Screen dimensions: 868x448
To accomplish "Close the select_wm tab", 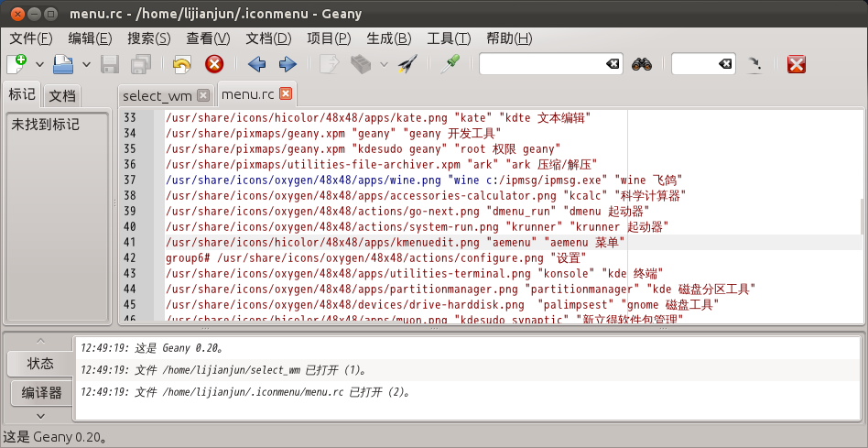I will [203, 96].
